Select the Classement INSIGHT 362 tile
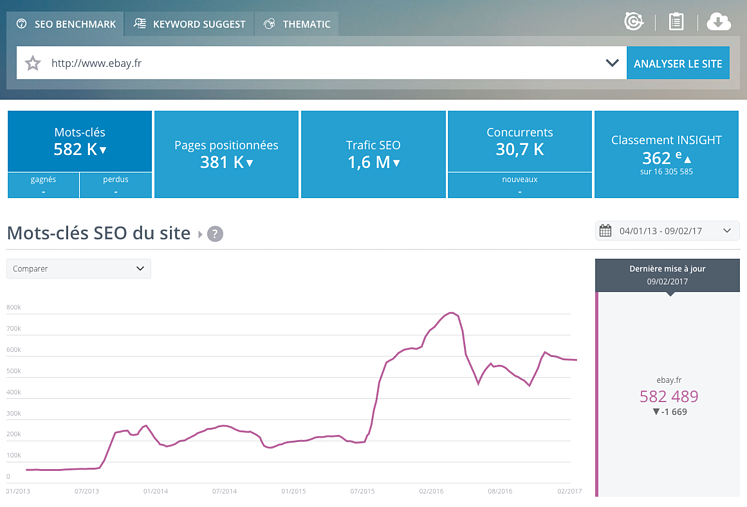 click(x=666, y=154)
